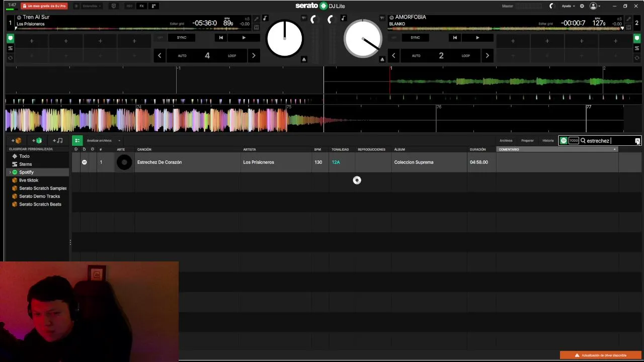Viewport: 644px width, 362px height.
Task: Increase loop size on deck 2
Action: click(487, 56)
